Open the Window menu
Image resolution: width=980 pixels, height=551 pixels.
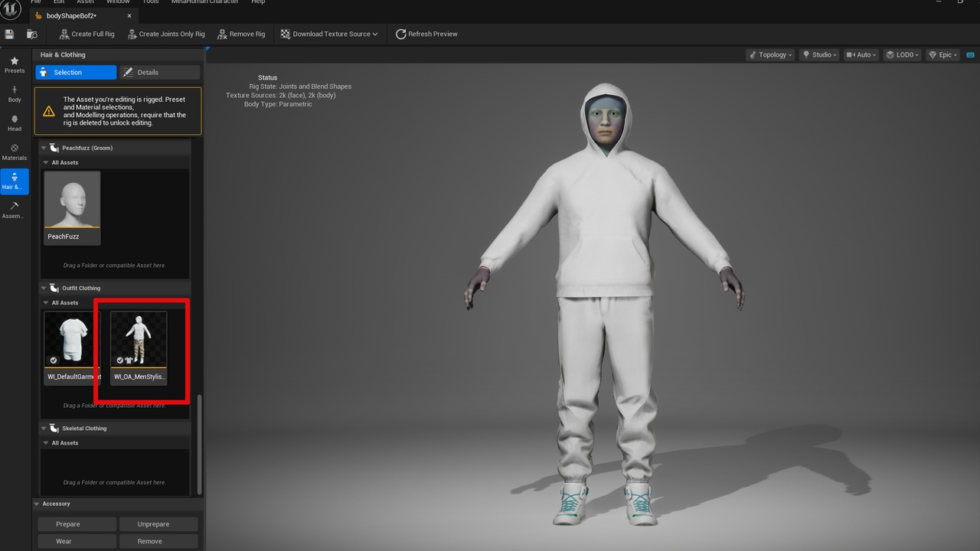[118, 2]
